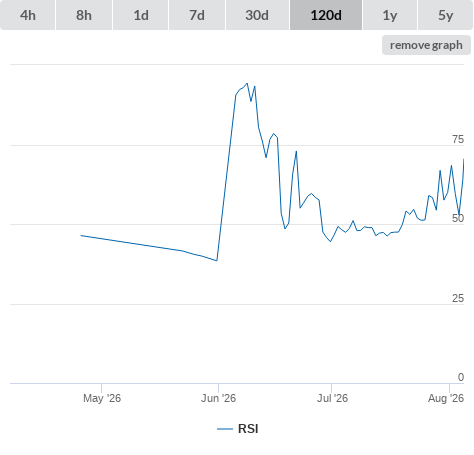Screen dimensions: 474x455
Task: Select the 4h time range tab
Action: tap(28, 15)
